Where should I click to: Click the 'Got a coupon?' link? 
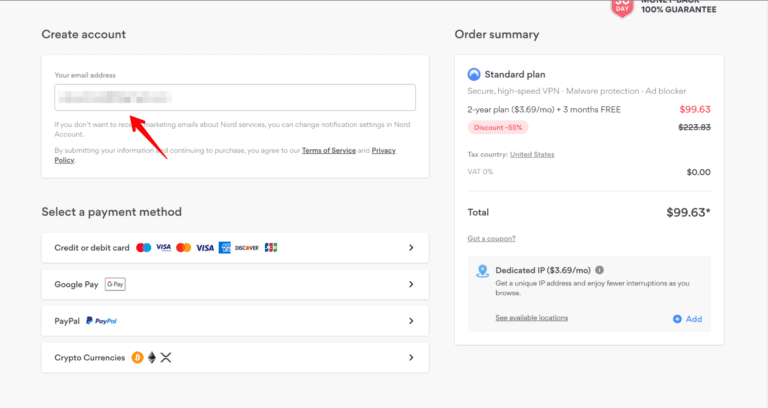(491, 238)
